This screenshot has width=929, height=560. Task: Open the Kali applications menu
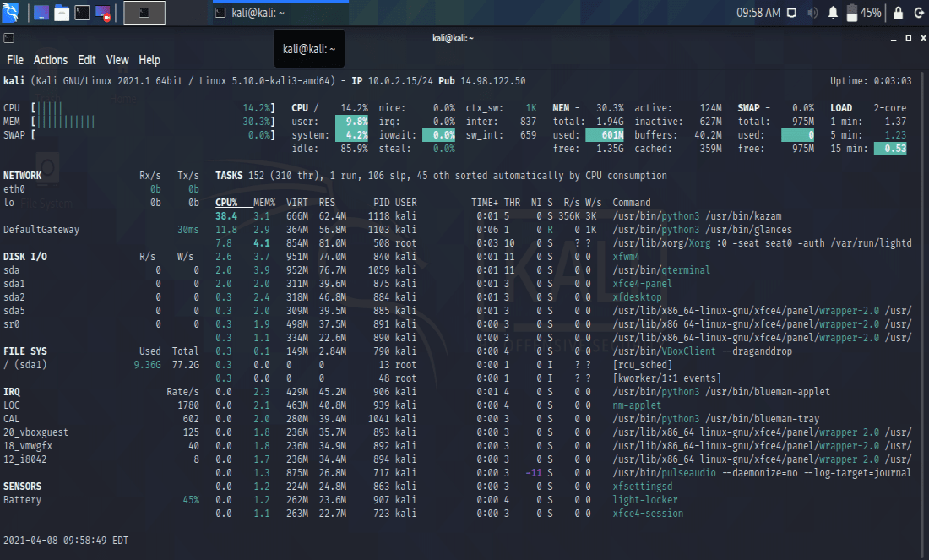pyautogui.click(x=11, y=13)
